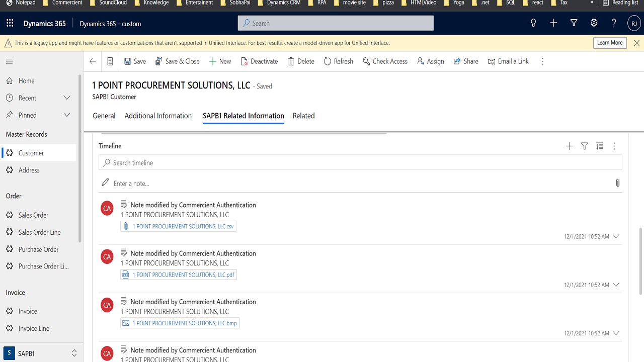The width and height of the screenshot is (644, 362).
Task: Expand the pdf note entry chevron
Action: [x=616, y=285]
